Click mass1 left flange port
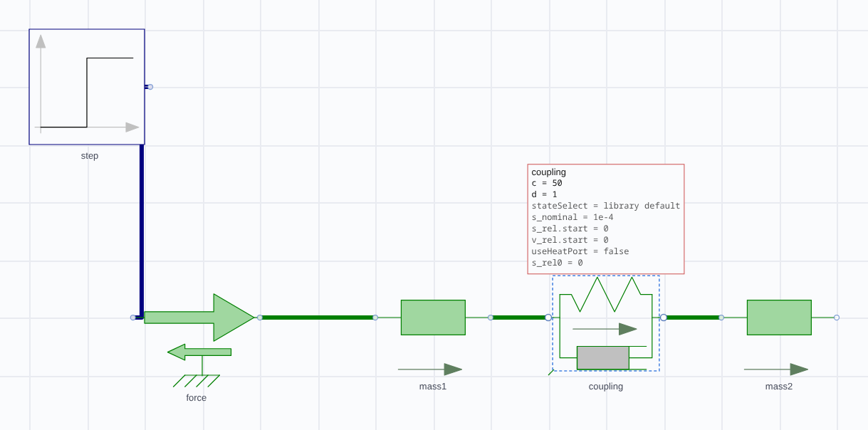Viewport: 868px width, 430px height. coord(375,318)
